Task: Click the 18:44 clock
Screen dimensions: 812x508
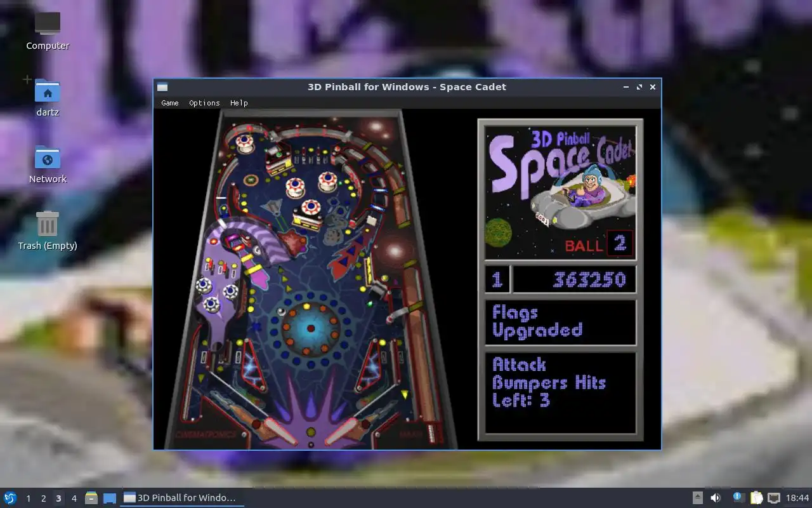Action: point(797,498)
